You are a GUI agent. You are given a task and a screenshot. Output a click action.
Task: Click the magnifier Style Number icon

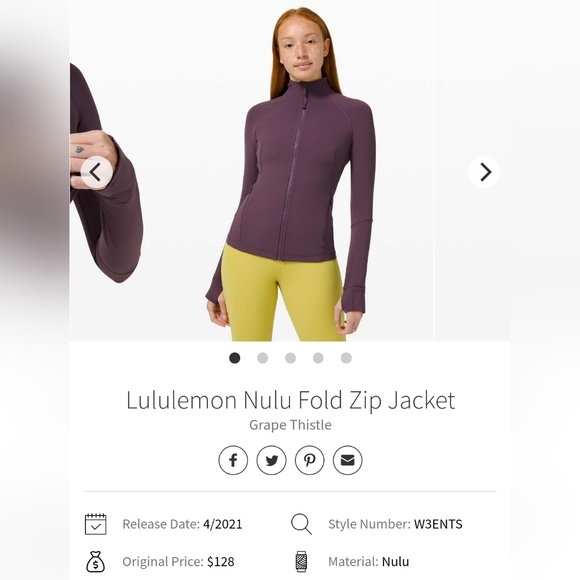coord(301,524)
